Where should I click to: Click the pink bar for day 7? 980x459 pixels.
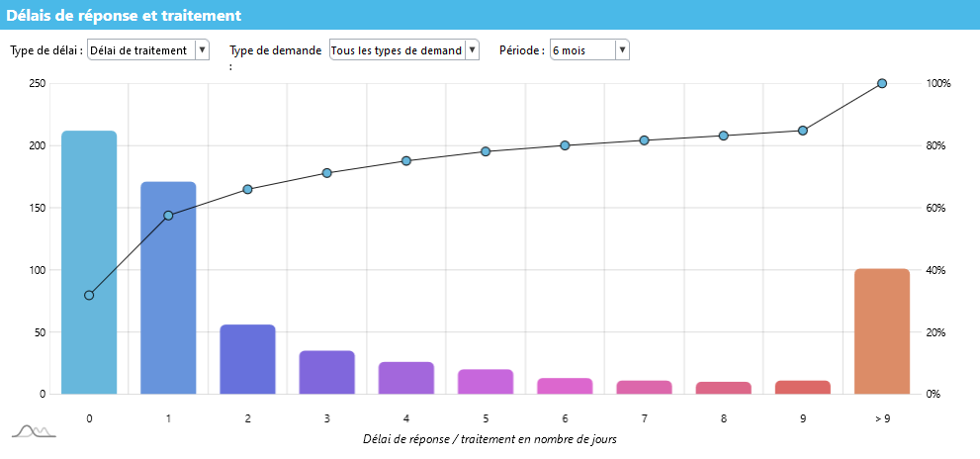pyautogui.click(x=644, y=387)
